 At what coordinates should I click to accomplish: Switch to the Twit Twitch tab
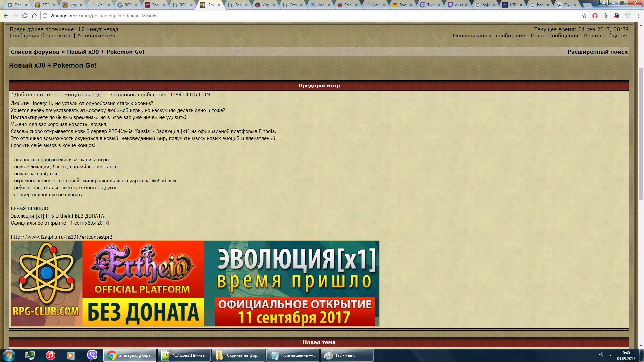430,5
